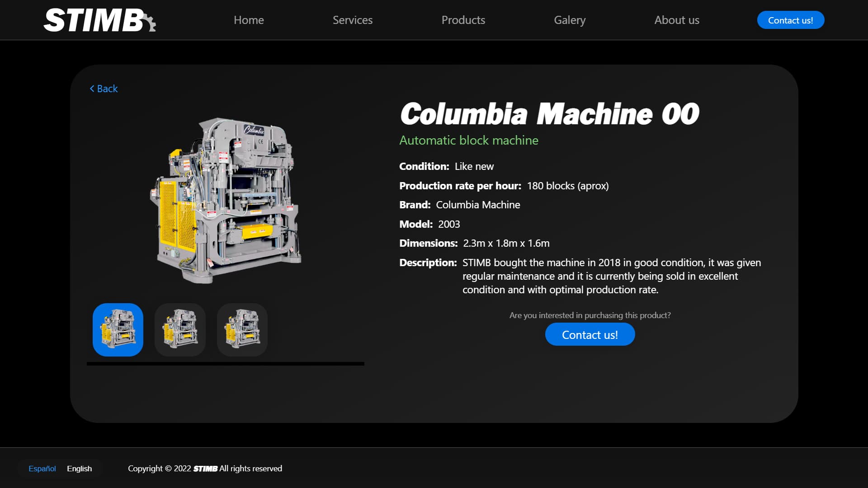This screenshot has height=488, width=868.
Task: Click the thumbnail strip horizontal scrollbar
Action: tap(226, 363)
